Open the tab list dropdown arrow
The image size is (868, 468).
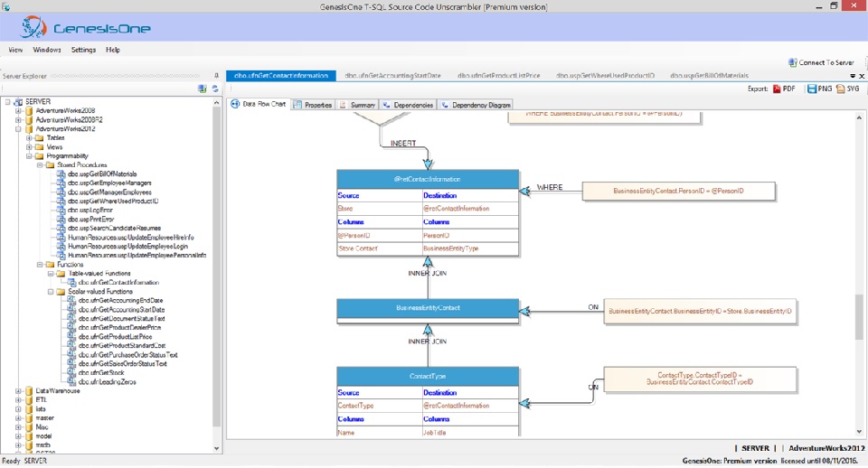(x=853, y=76)
